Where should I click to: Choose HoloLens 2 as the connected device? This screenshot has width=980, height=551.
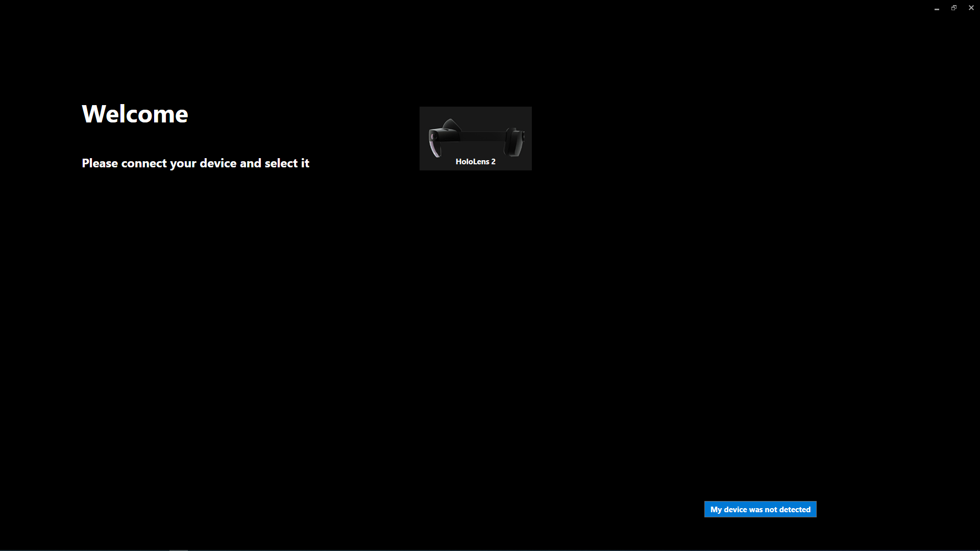click(x=475, y=138)
